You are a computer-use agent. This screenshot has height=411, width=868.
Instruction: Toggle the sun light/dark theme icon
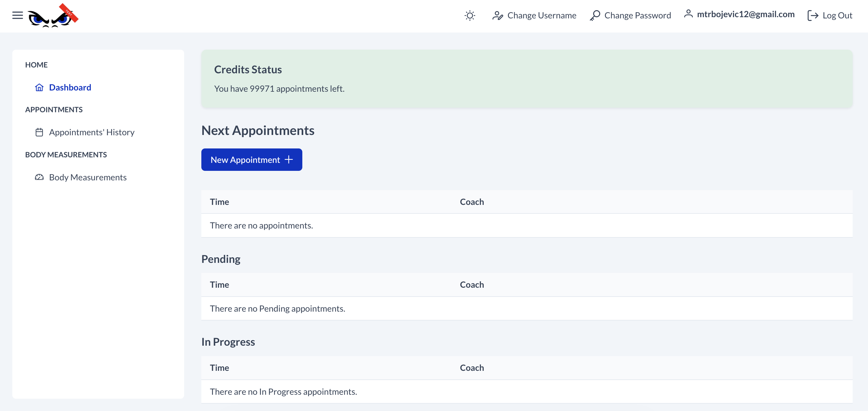coord(470,15)
